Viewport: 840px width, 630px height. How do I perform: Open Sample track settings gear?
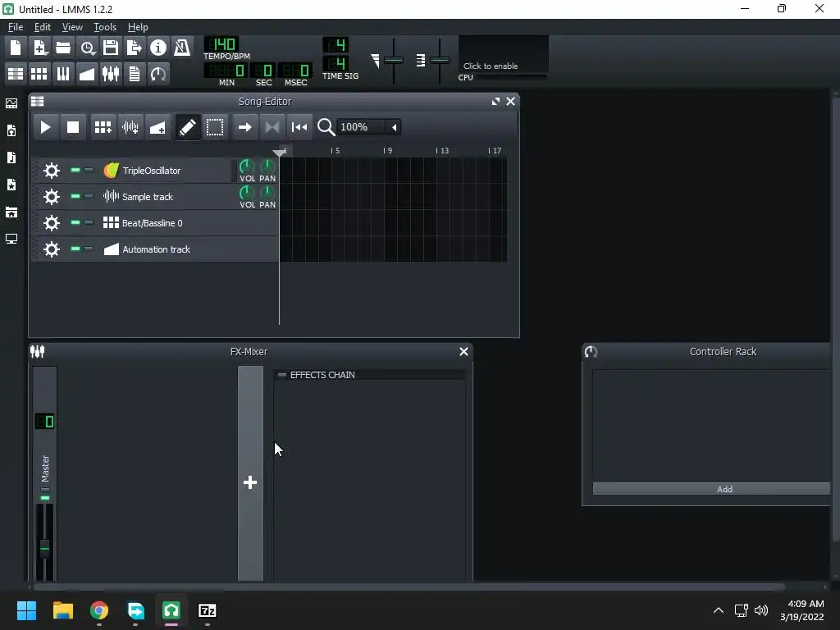point(52,197)
